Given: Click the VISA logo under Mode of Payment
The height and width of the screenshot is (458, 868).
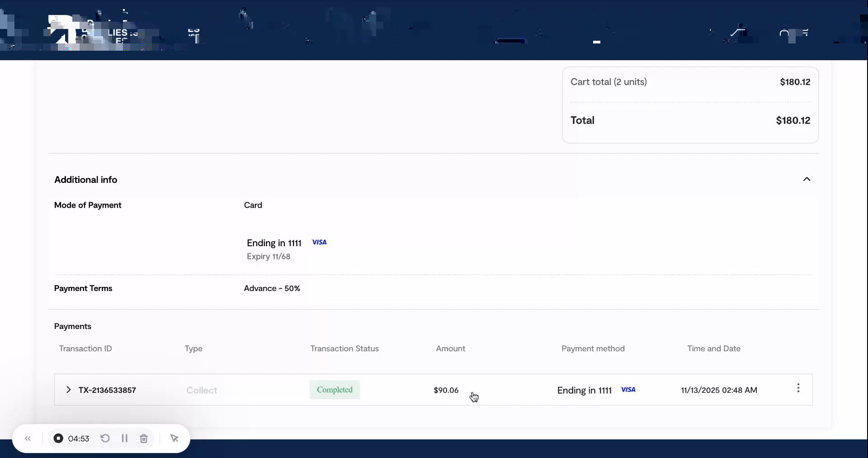Looking at the screenshot, I should point(319,243).
